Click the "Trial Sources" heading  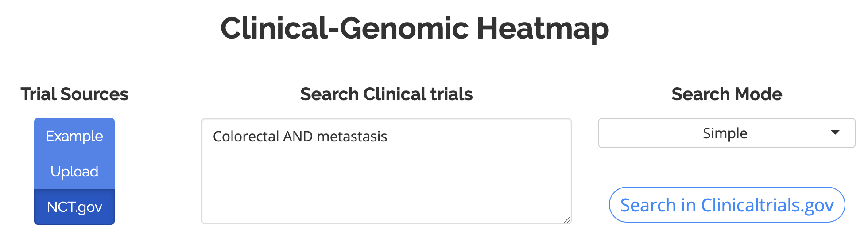(74, 94)
